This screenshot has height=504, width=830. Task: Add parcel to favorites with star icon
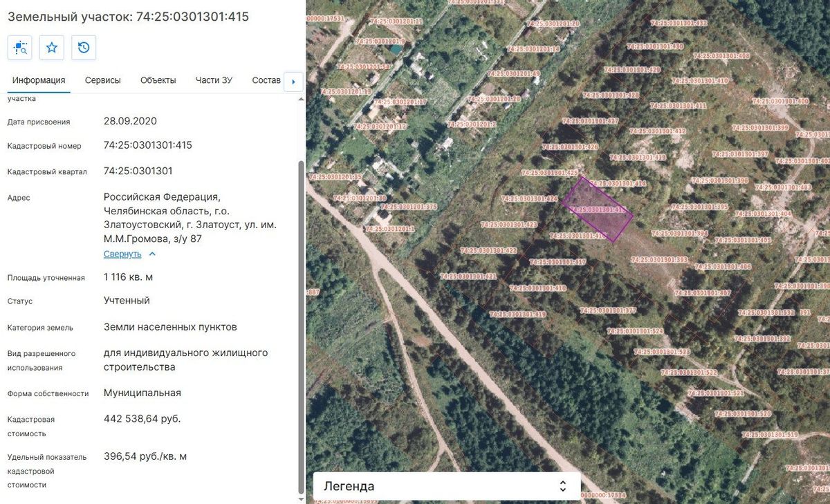point(51,47)
